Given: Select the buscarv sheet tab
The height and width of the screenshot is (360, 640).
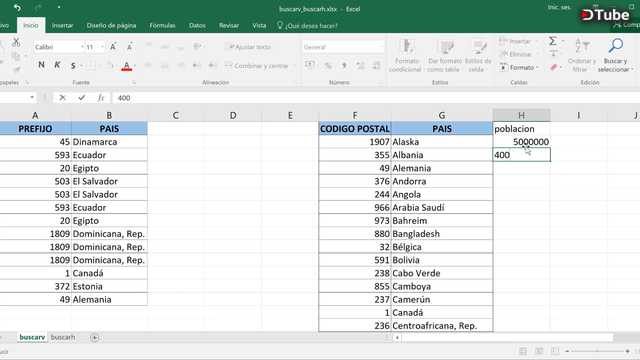Looking at the screenshot, I should 32,337.
